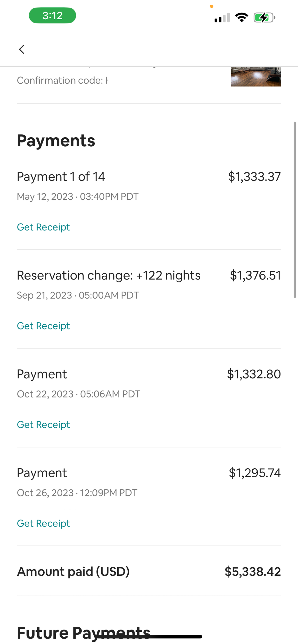This screenshot has height=644, width=298.
Task: Tap the charging battery icon
Action: [x=264, y=18]
